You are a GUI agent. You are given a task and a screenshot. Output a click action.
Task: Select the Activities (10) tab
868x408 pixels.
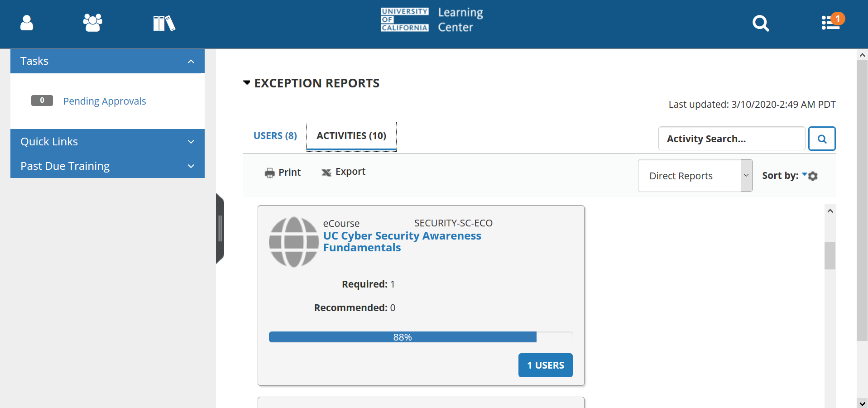(x=351, y=136)
